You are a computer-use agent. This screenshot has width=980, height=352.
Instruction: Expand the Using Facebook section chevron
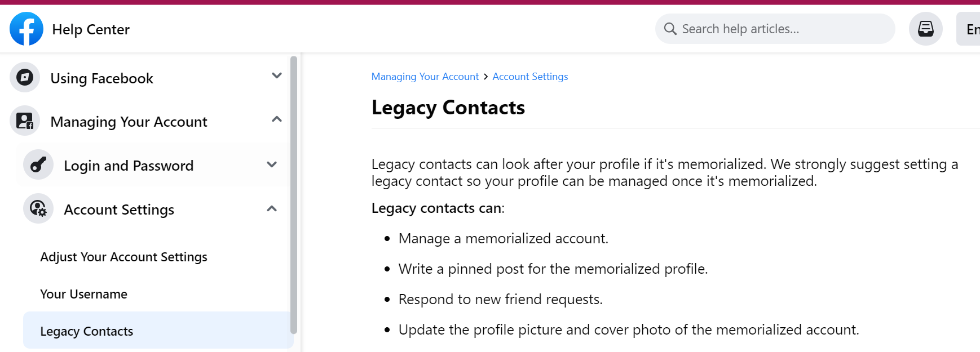point(276,75)
